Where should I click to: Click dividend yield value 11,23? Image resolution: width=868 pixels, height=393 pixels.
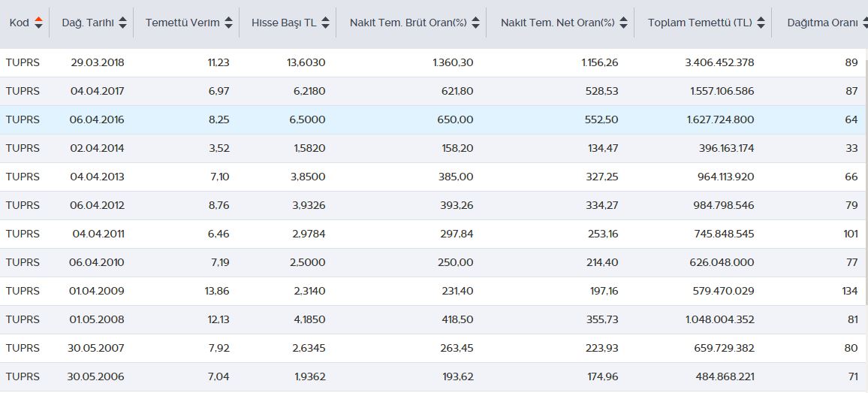(x=219, y=62)
